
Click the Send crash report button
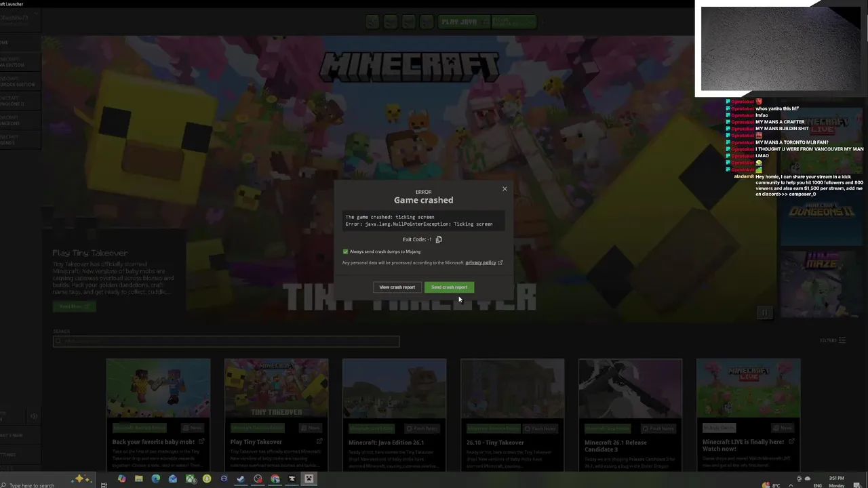[x=449, y=287]
